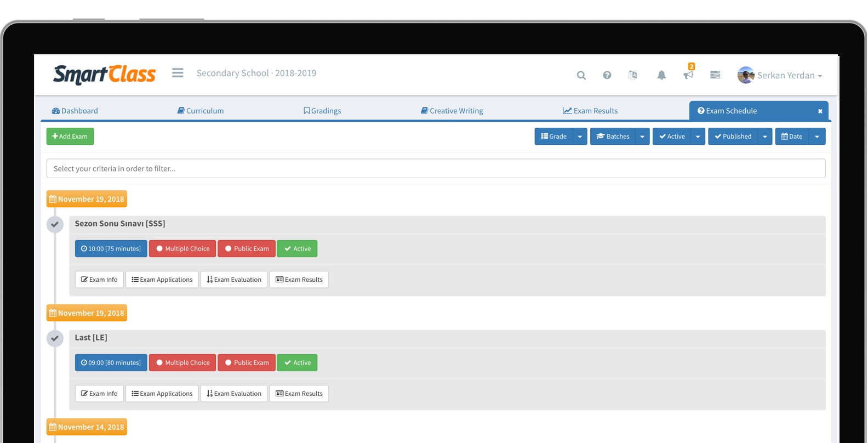Switch to the Curriculum tab
The height and width of the screenshot is (443, 868).
(x=201, y=111)
